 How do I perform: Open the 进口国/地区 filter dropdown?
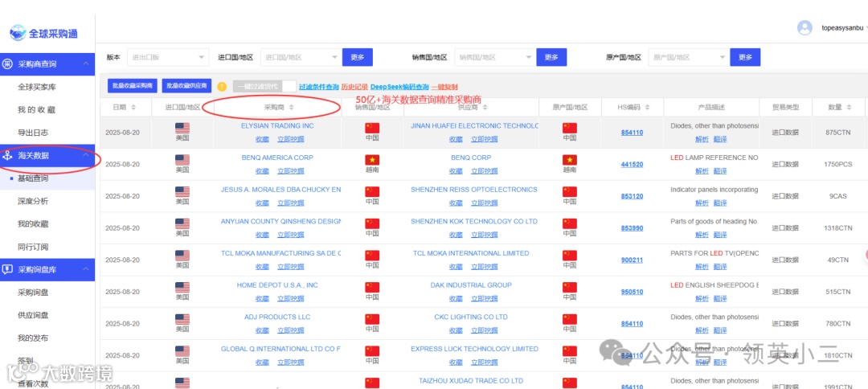coord(301,57)
